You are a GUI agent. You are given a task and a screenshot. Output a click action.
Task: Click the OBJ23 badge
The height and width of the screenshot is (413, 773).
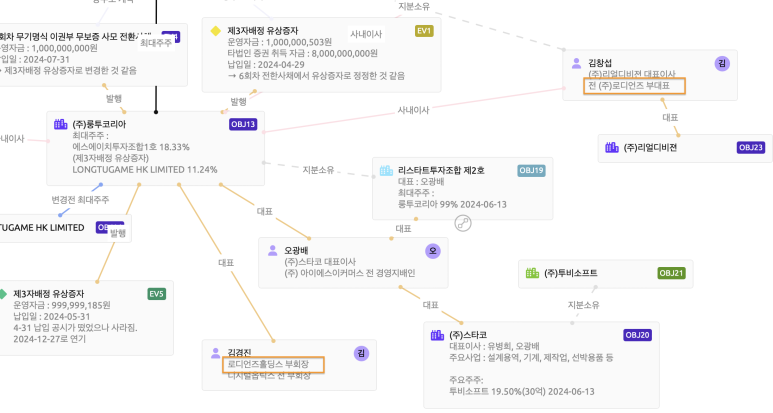pyautogui.click(x=751, y=147)
